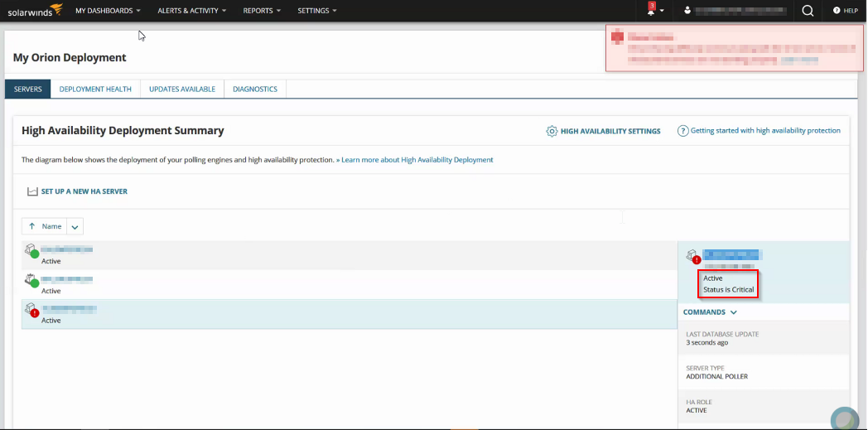Open the Help question mark icon
The image size is (868, 430).
tap(837, 11)
